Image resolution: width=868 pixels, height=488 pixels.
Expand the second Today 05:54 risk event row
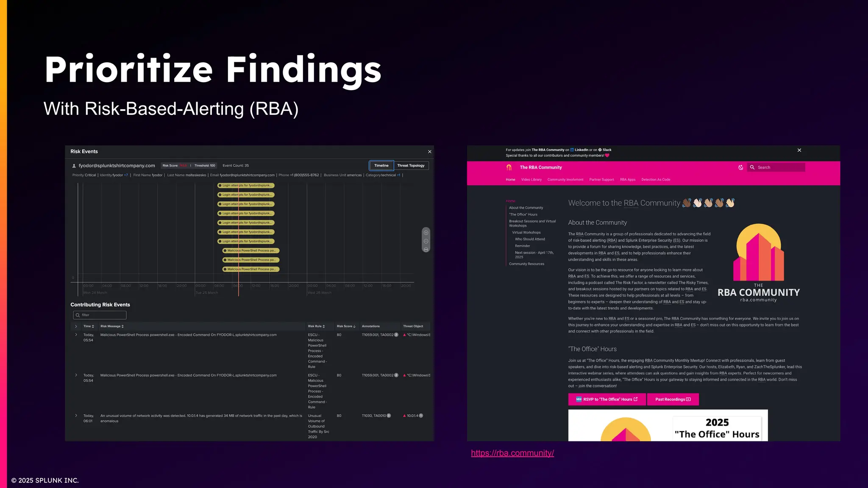76,375
